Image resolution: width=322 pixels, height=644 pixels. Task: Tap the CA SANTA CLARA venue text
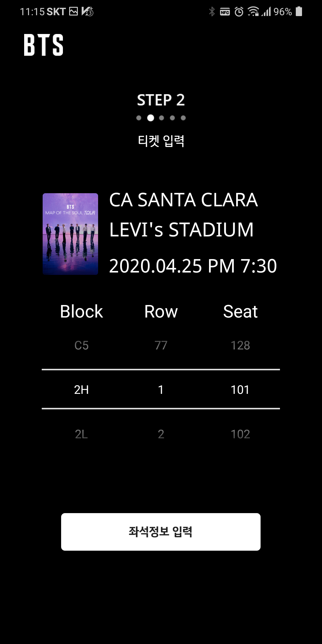[183, 200]
